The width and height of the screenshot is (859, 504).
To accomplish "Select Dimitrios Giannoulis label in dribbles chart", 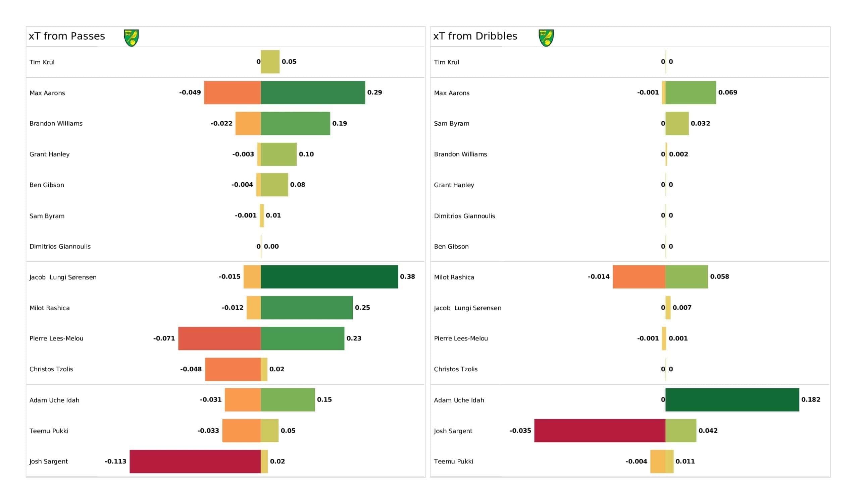I will 464,215.
